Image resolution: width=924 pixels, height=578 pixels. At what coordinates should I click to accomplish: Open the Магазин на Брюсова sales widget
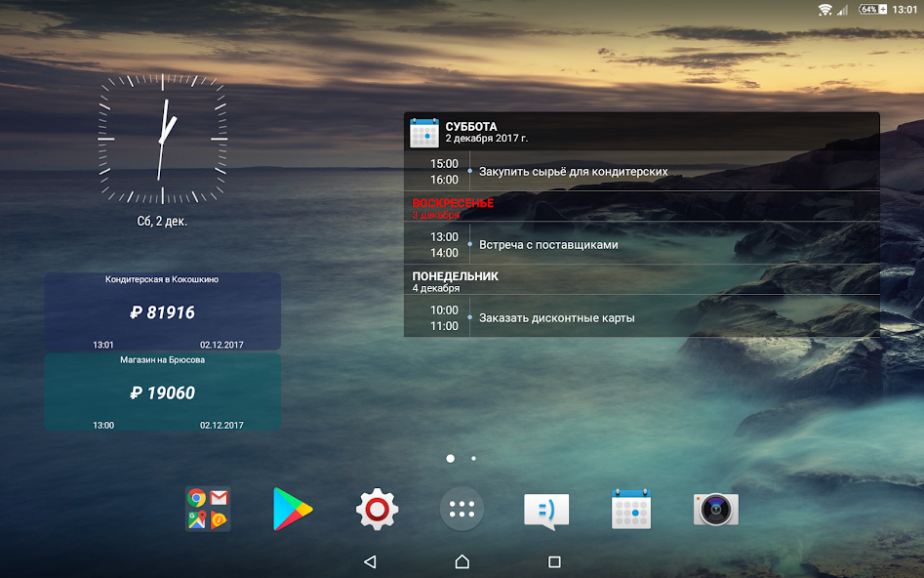pyautogui.click(x=162, y=392)
